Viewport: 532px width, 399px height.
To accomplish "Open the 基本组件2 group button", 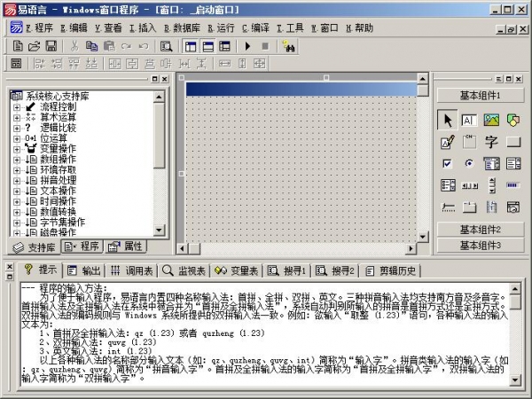I will 480,230.
